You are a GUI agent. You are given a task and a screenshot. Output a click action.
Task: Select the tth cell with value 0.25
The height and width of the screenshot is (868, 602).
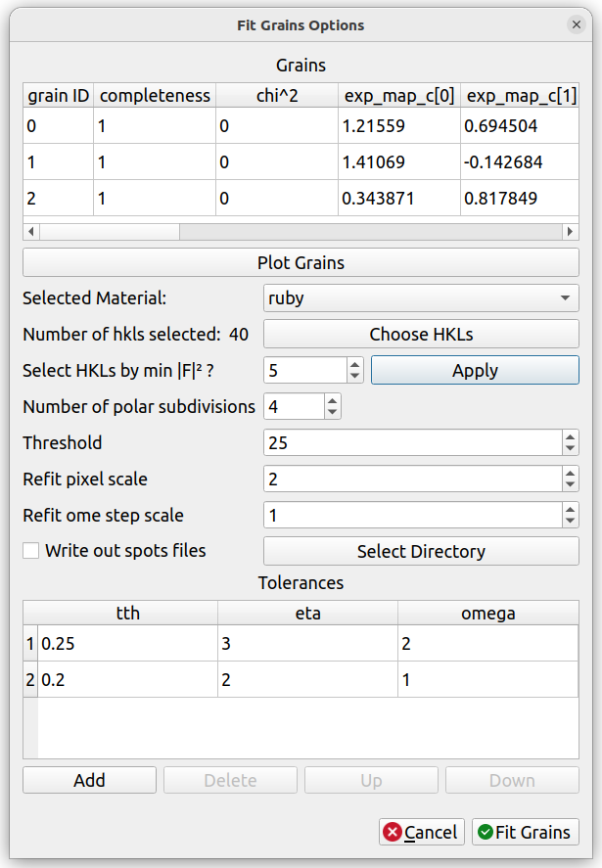(x=127, y=643)
